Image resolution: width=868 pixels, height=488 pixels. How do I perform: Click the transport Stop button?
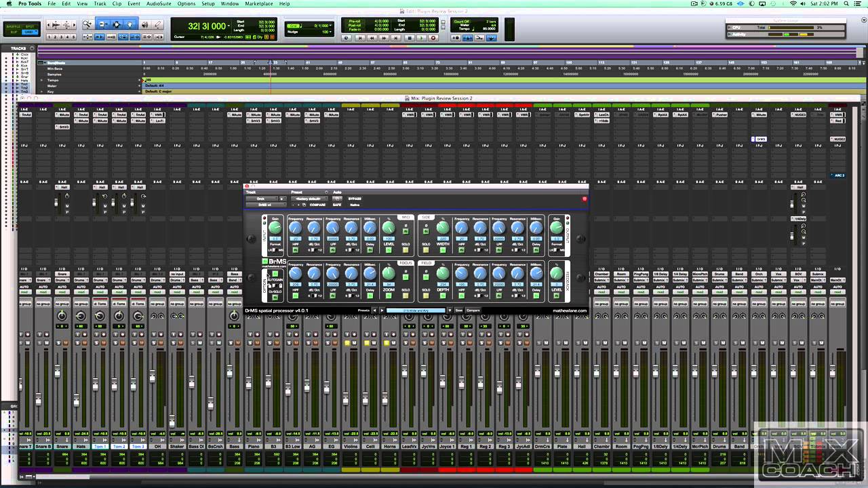click(x=409, y=38)
